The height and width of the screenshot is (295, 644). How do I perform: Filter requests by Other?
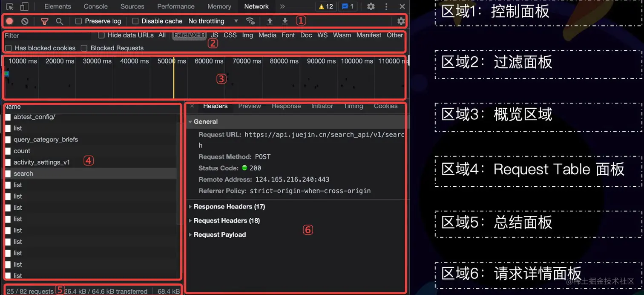(395, 35)
